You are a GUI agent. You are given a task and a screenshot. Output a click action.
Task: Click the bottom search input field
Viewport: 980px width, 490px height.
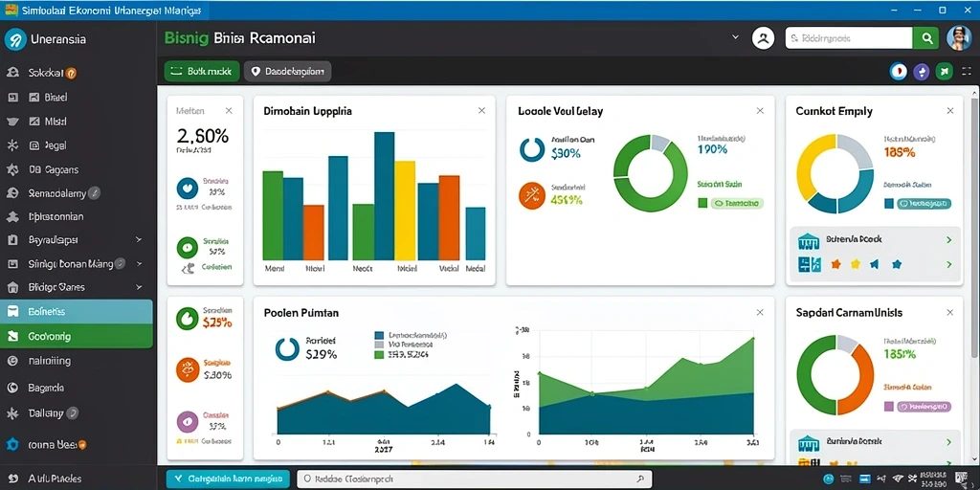coord(475,479)
